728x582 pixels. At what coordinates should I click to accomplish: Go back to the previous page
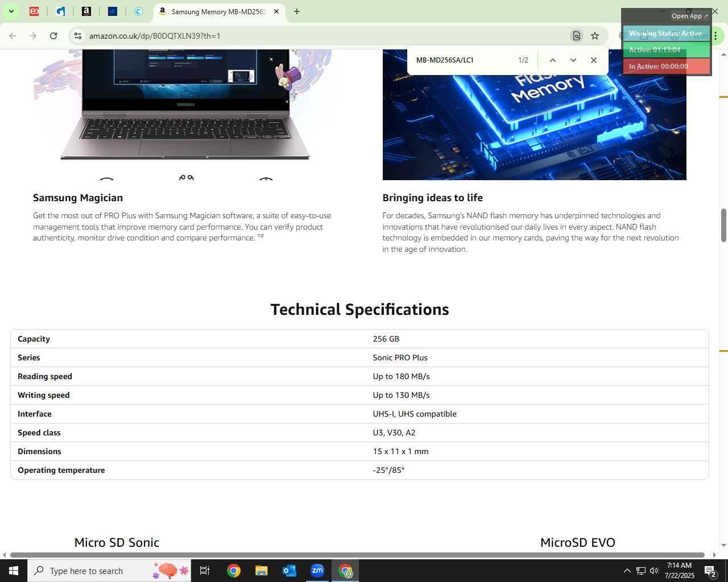13,36
